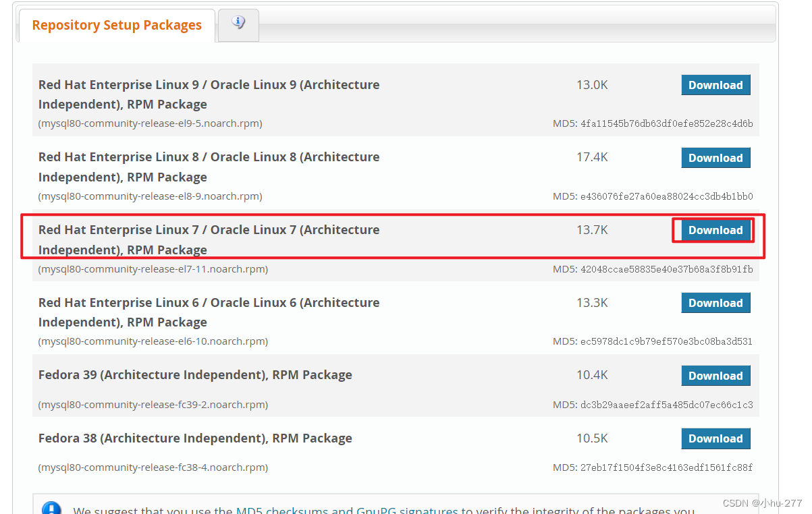812x514 pixels.
Task: Click the Fedora 39 package title
Action: click(x=195, y=375)
